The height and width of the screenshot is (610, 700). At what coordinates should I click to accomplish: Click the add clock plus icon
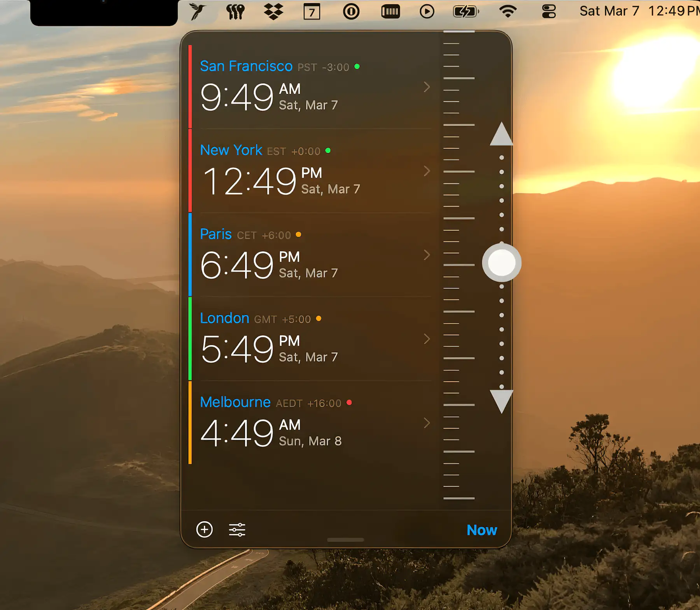205,530
